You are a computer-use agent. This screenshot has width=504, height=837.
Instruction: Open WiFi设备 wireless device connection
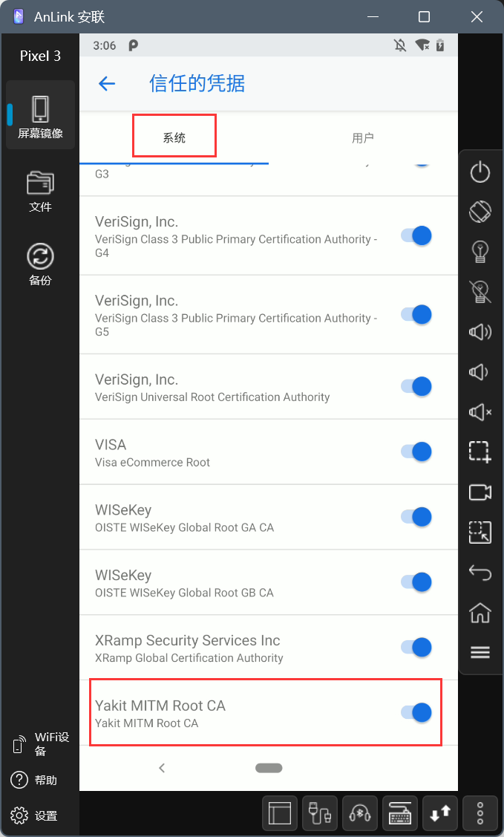coord(40,743)
